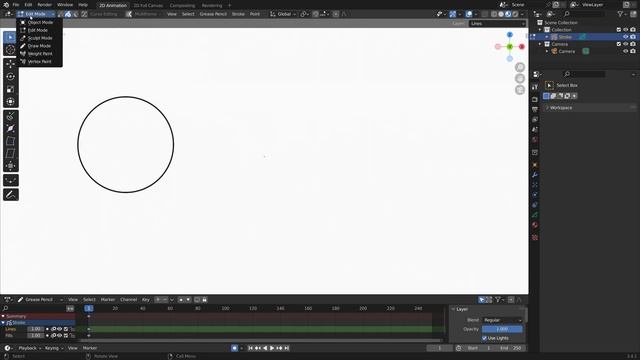
Task: Choose Draw Mode from mode menu
Action: pos(39,46)
